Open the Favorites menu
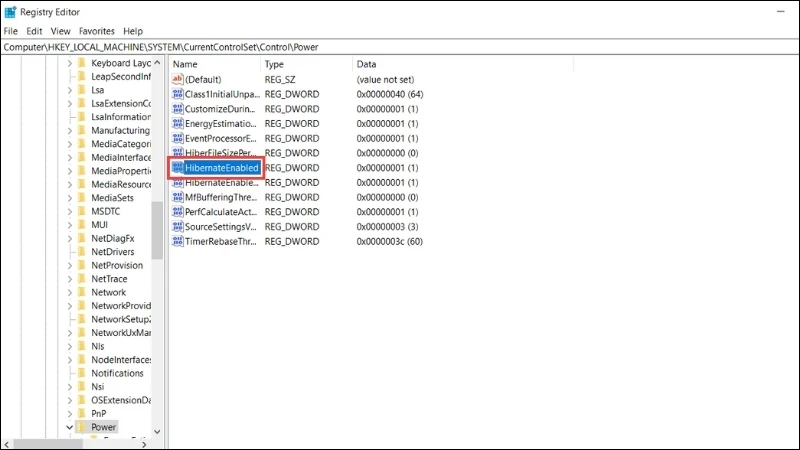The width and height of the screenshot is (800, 450). [x=96, y=31]
